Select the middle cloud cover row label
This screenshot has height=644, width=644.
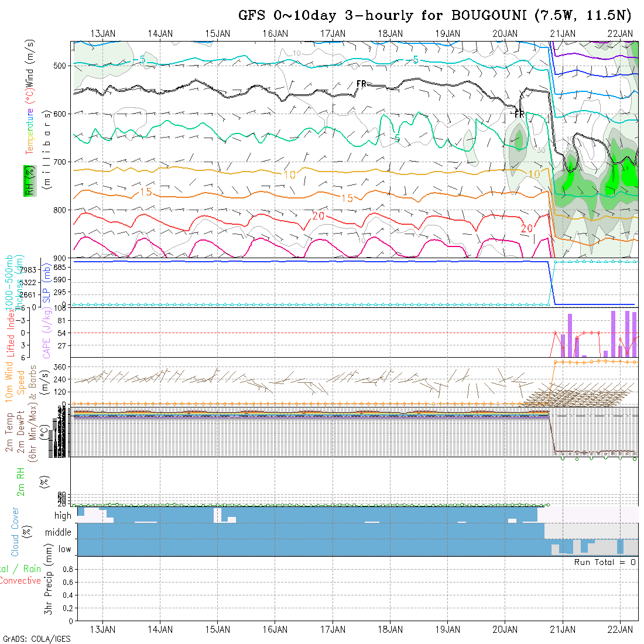click(x=59, y=533)
